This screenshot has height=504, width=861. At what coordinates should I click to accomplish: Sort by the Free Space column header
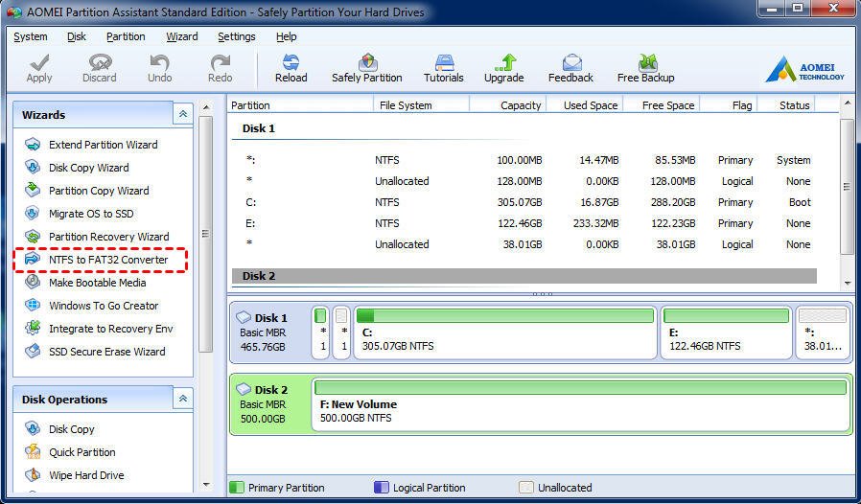pos(662,104)
